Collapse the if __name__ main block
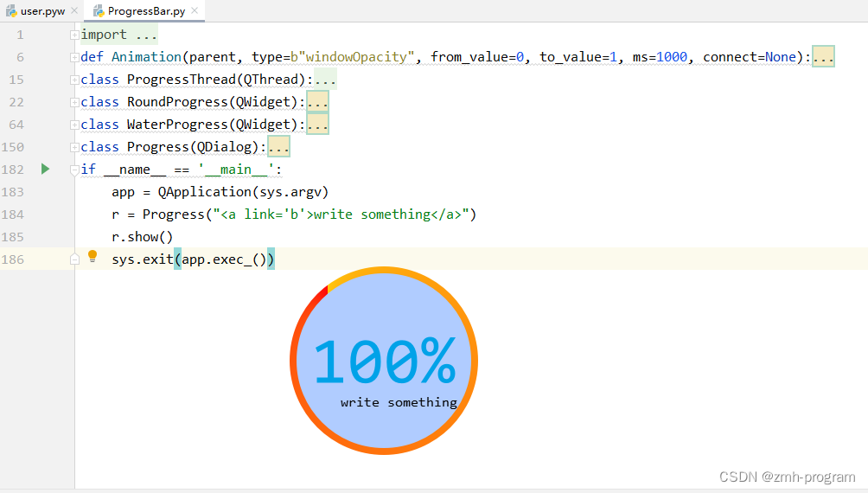Image resolution: width=868 pixels, height=493 pixels. (x=74, y=170)
